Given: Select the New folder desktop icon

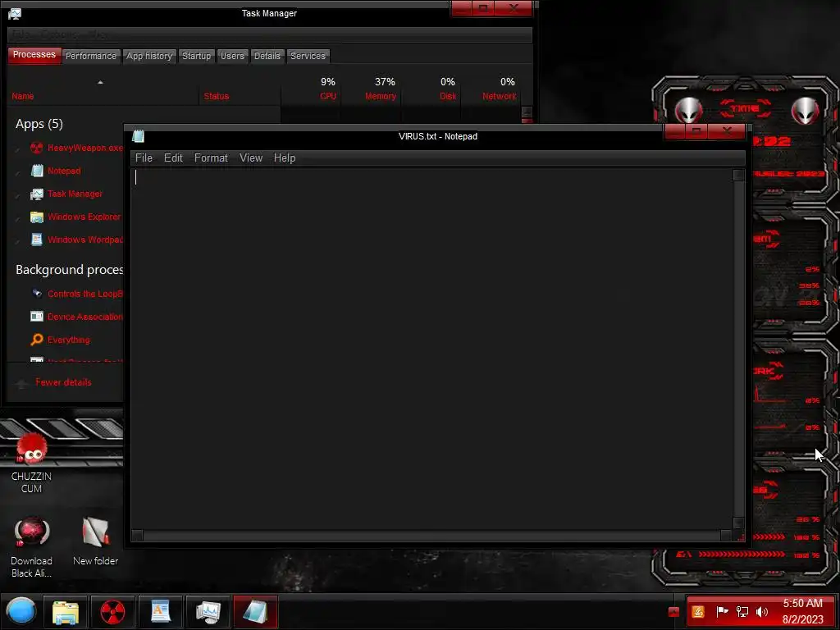Looking at the screenshot, I should coord(95,541).
